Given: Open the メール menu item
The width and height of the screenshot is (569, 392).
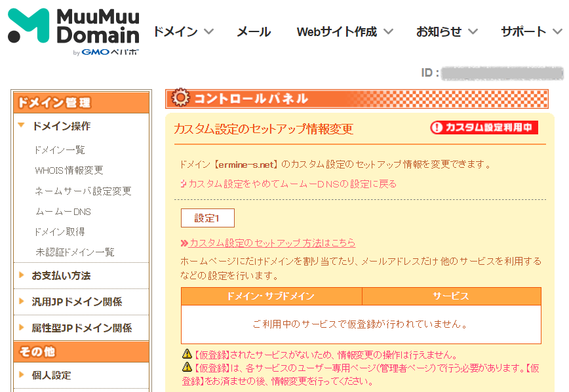Looking at the screenshot, I should click(254, 31).
